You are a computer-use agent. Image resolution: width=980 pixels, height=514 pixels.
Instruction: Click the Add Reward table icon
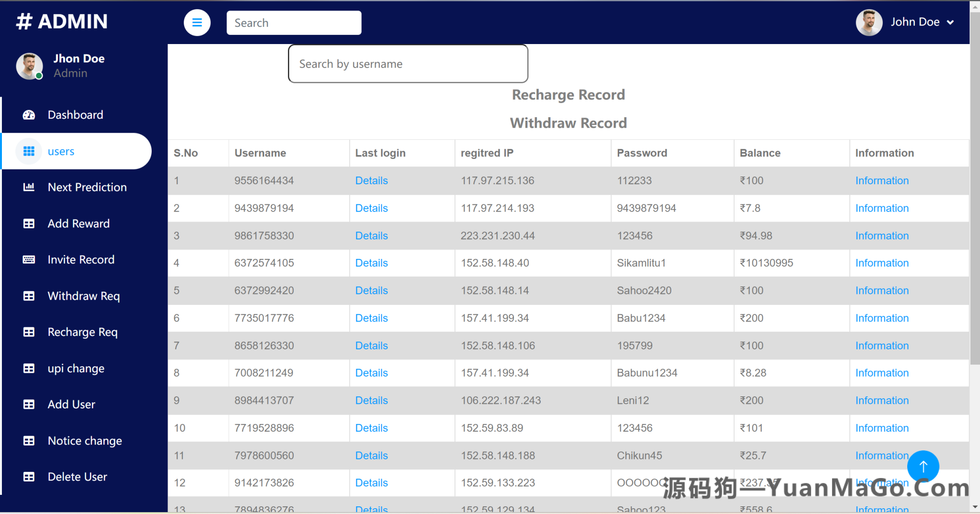coord(29,223)
